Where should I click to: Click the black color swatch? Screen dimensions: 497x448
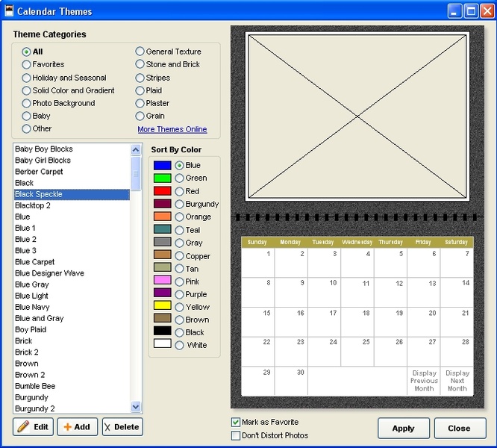[x=162, y=331]
